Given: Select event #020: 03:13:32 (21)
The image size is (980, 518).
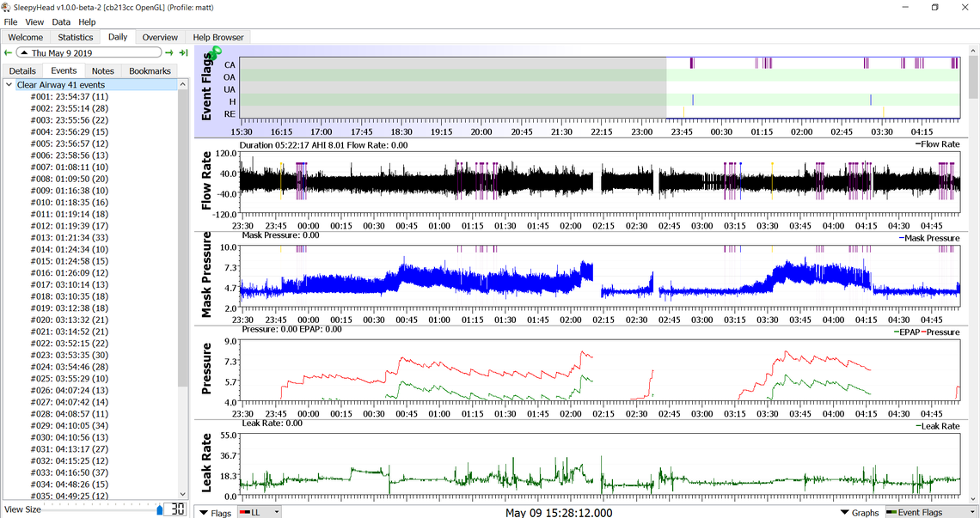Looking at the screenshot, I should pos(70,320).
